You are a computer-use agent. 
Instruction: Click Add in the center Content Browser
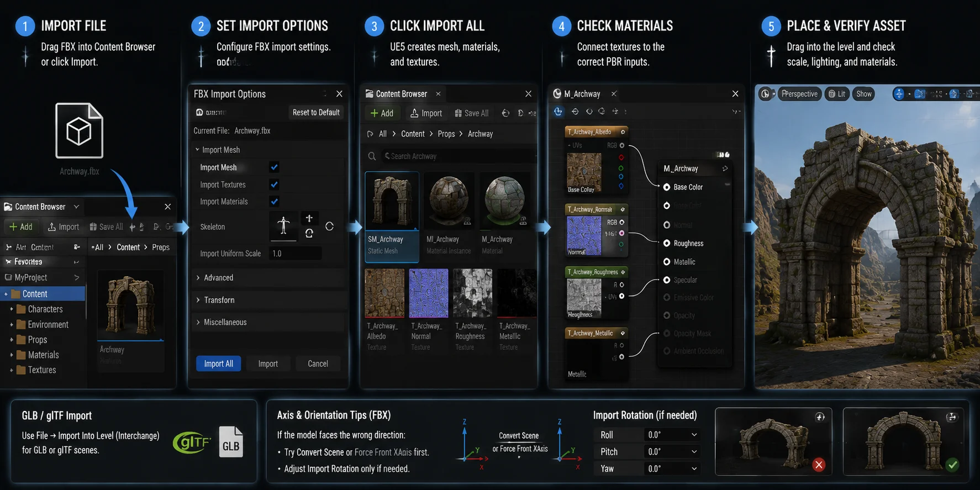(382, 113)
